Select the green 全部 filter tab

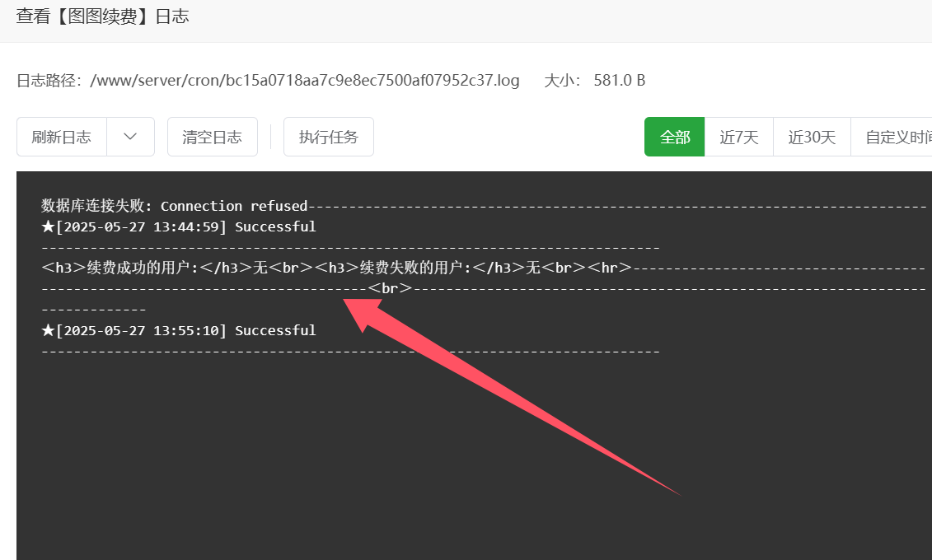click(674, 137)
